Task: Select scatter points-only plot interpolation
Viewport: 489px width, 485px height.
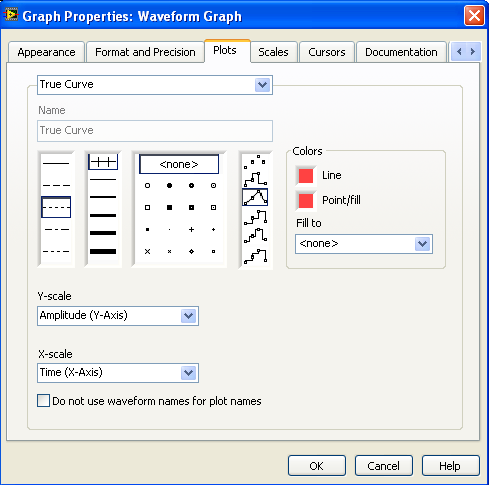Action: click(x=255, y=161)
